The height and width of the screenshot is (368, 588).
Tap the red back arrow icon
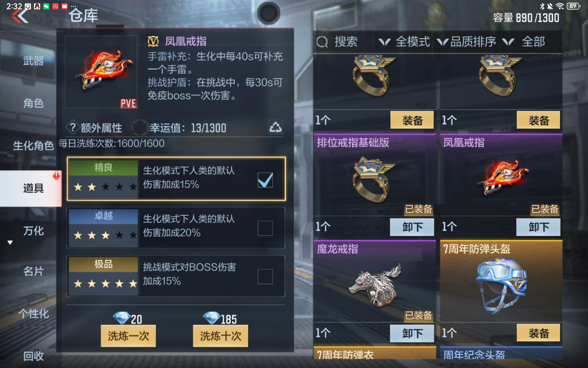coord(20,16)
